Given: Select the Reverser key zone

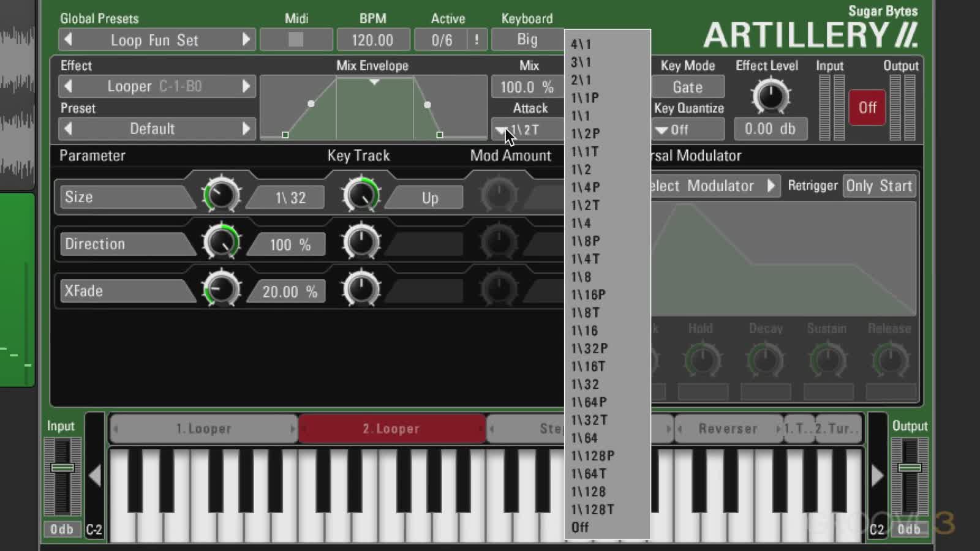Looking at the screenshot, I should 728,429.
